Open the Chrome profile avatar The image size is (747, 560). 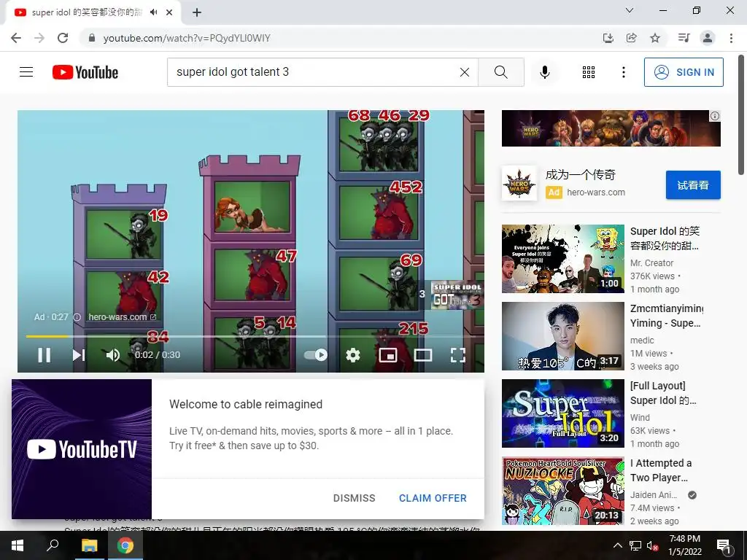coord(708,38)
